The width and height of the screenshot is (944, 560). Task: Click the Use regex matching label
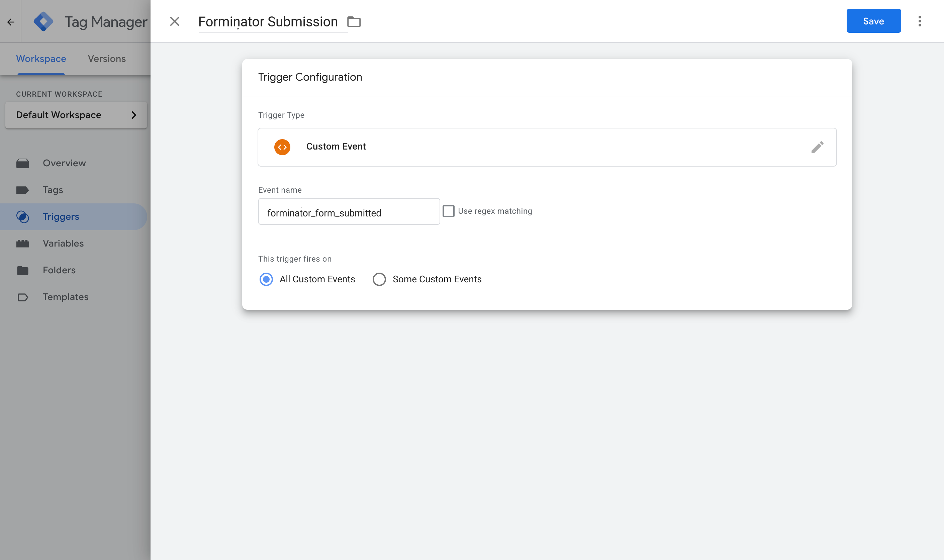(495, 211)
